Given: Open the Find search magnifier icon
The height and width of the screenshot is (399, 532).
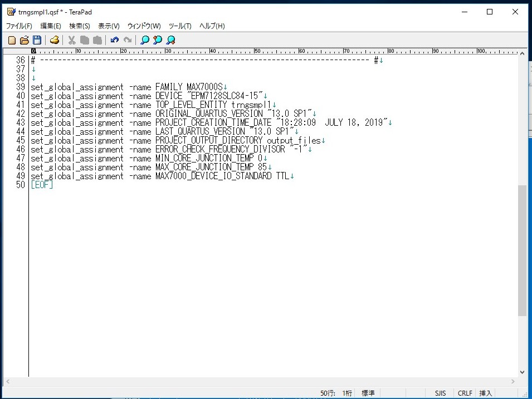Looking at the screenshot, I should coord(145,40).
